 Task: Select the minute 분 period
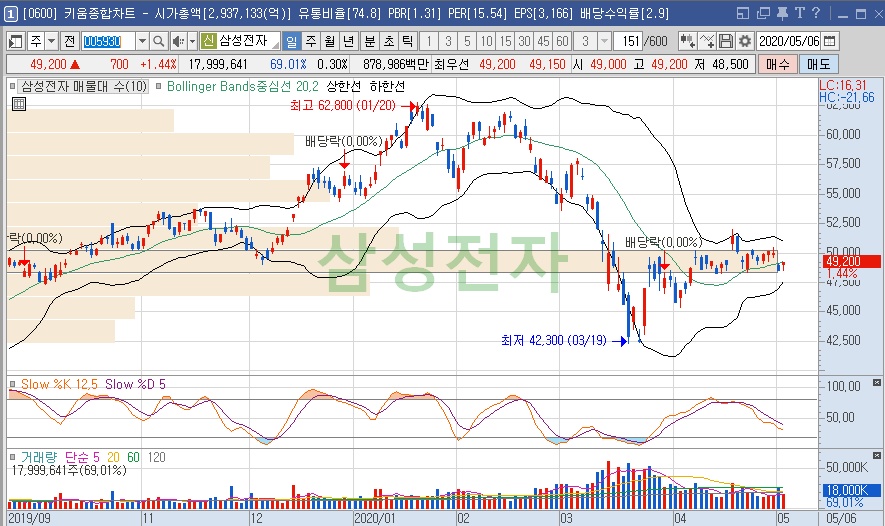(x=370, y=41)
